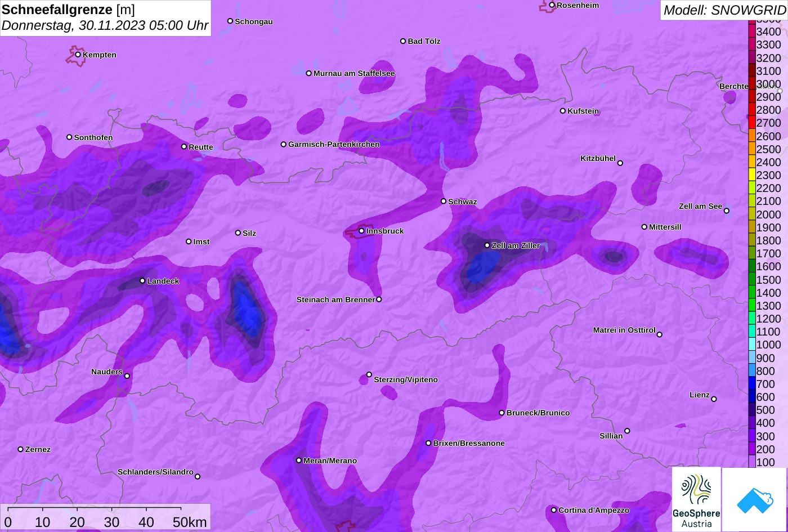The image size is (788, 532).
Task: Click the blue cloud arrow logo
Action: (755, 499)
